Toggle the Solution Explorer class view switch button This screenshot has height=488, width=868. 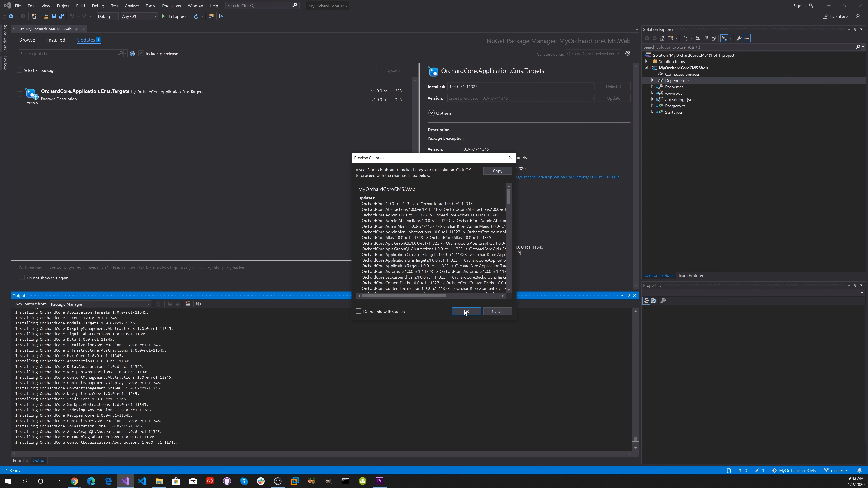(724, 38)
